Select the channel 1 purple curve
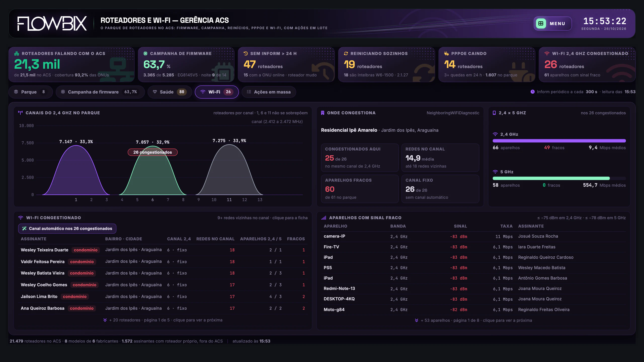 click(76, 170)
